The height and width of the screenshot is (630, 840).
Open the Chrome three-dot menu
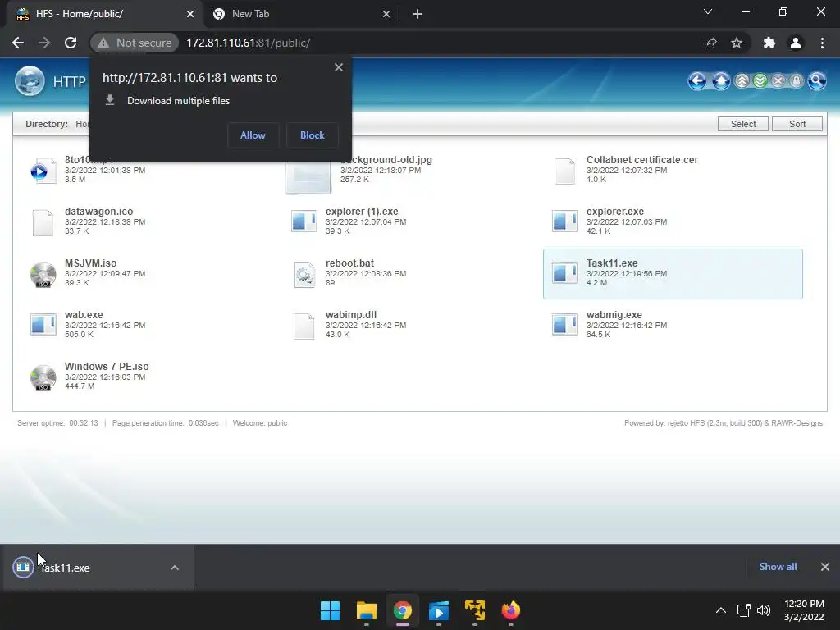[822, 43]
